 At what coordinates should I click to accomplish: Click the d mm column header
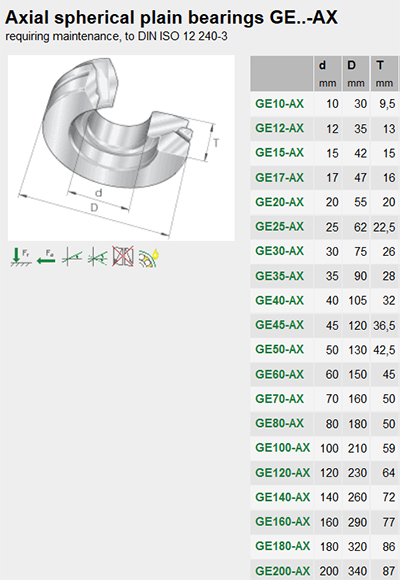pyautogui.click(x=327, y=74)
